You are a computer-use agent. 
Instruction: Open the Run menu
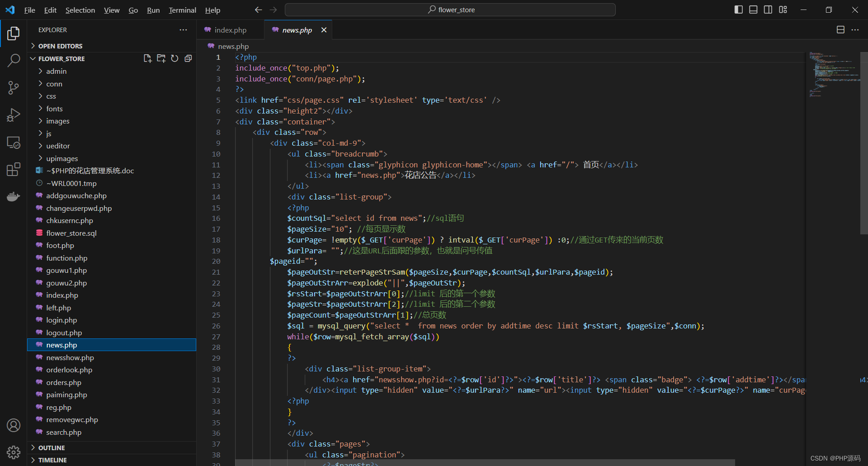(x=153, y=10)
